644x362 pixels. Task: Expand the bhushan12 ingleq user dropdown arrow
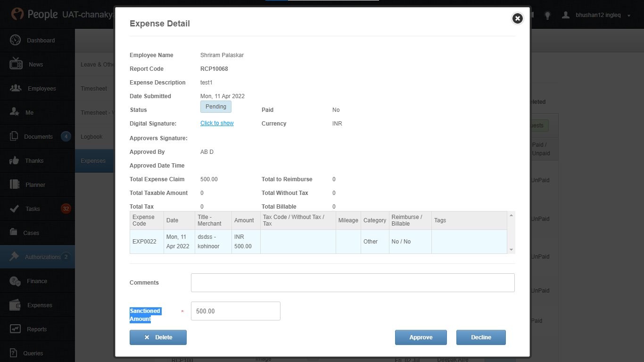(x=629, y=16)
